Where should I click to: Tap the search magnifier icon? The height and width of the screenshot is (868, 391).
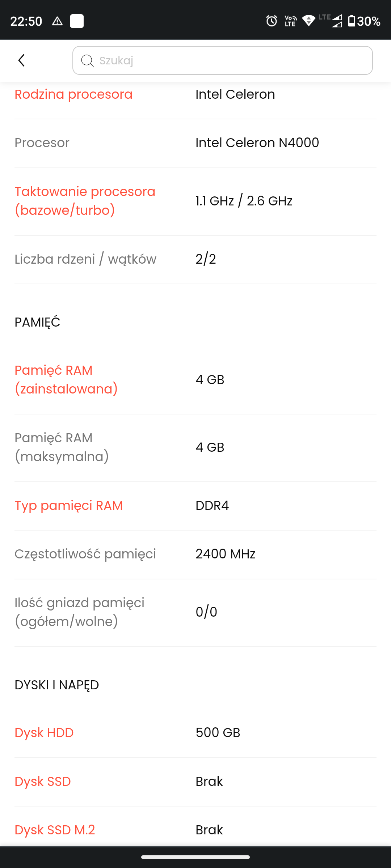pyautogui.click(x=87, y=61)
